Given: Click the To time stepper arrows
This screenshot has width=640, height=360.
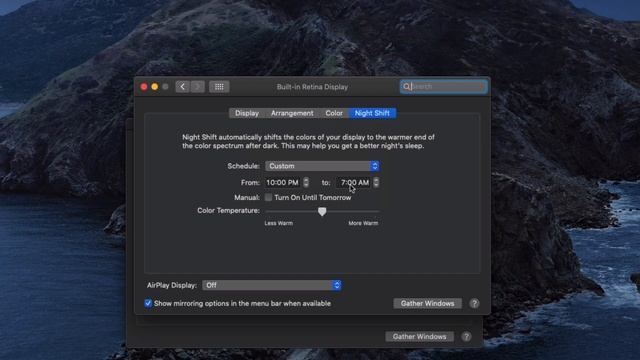Looking at the screenshot, I should click(376, 182).
